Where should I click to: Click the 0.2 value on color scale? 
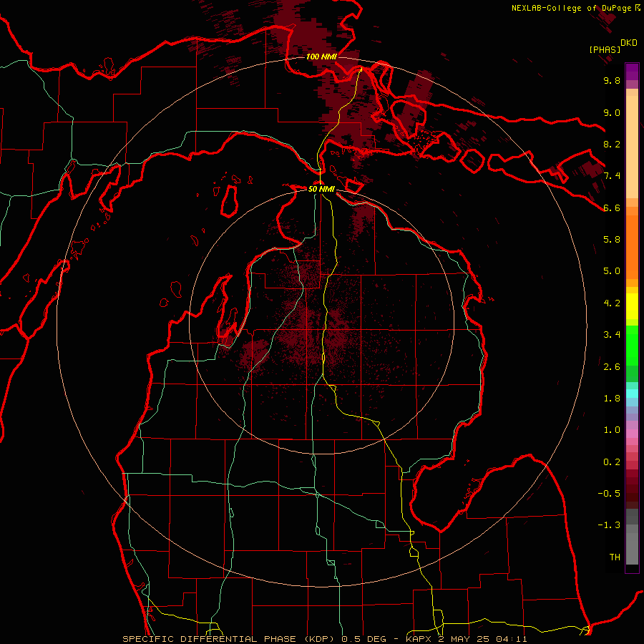(612, 462)
